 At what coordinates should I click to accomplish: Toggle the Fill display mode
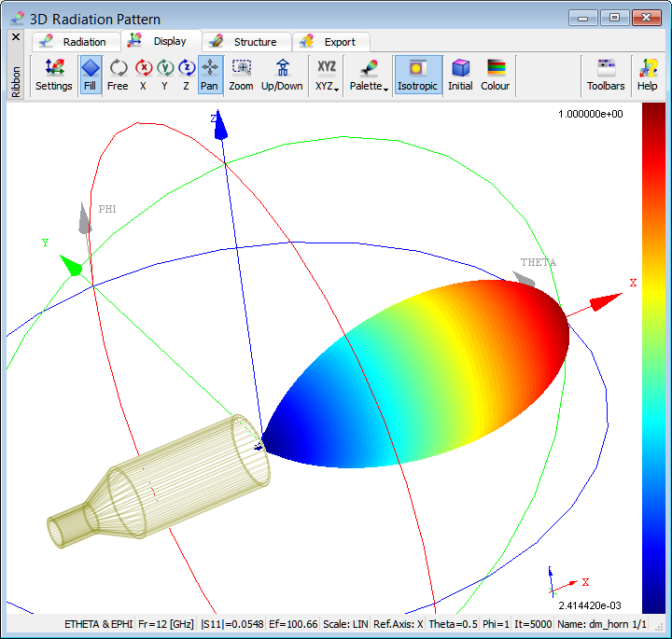[x=90, y=75]
